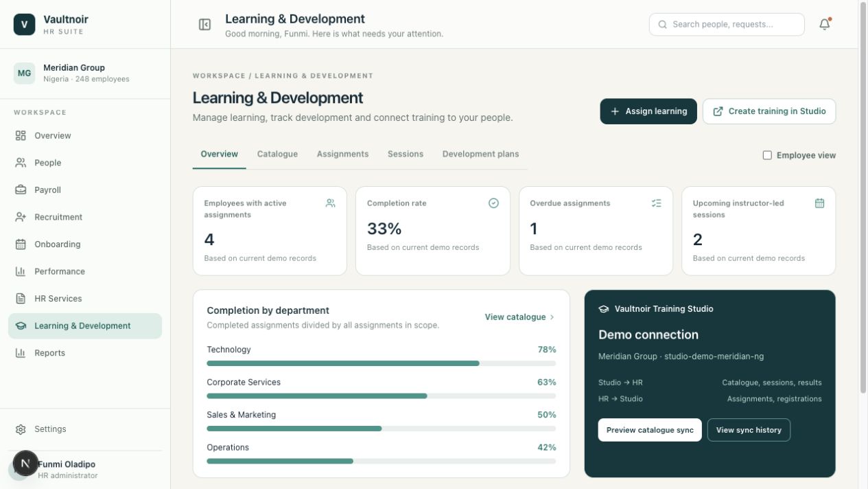Click the Reports chart icon
This screenshot has width=868, height=489.
(21, 353)
